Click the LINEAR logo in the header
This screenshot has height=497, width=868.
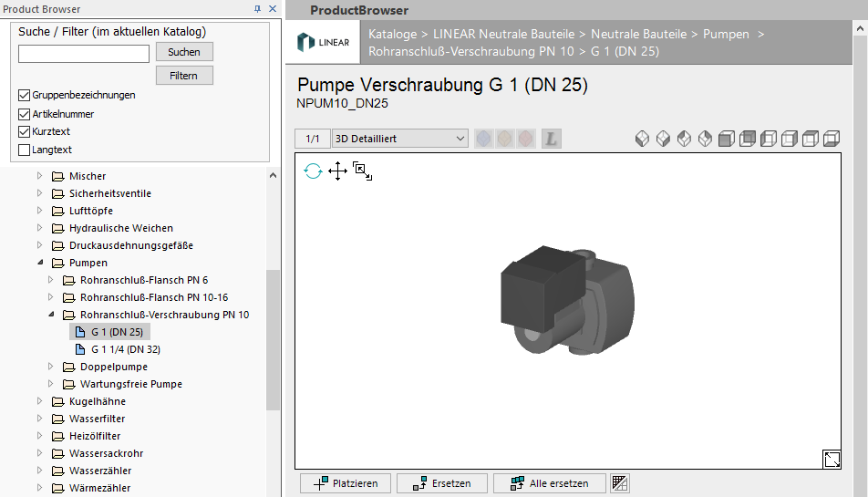[323, 42]
